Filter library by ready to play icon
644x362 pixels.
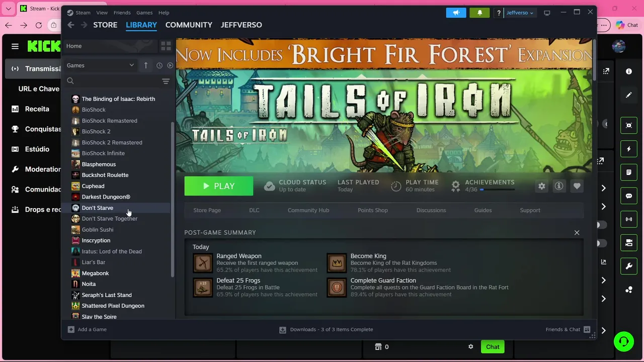pyautogui.click(x=170, y=65)
